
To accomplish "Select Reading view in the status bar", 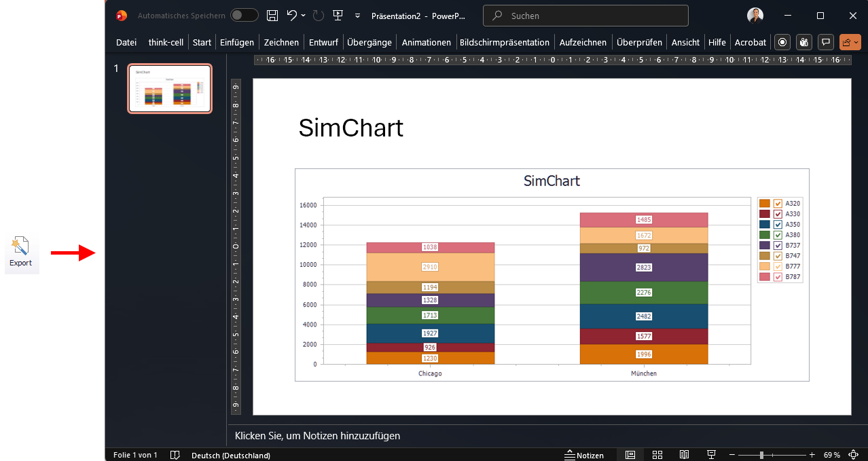I will tap(684, 454).
